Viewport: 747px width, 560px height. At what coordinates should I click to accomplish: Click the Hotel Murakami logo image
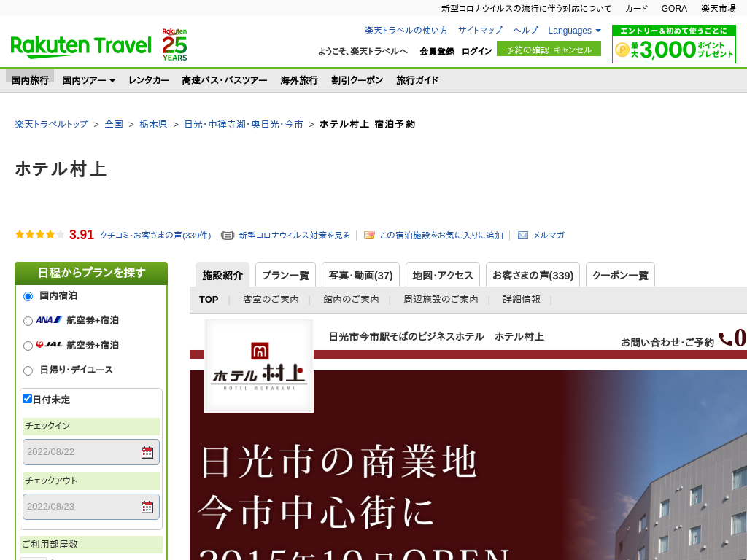[x=259, y=366]
